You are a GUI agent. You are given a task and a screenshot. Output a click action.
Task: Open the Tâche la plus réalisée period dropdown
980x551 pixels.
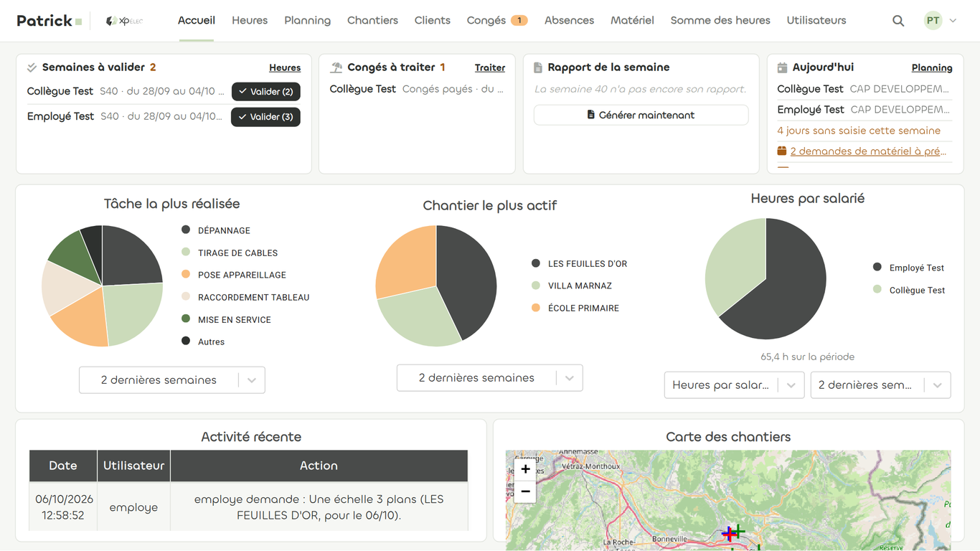click(172, 380)
